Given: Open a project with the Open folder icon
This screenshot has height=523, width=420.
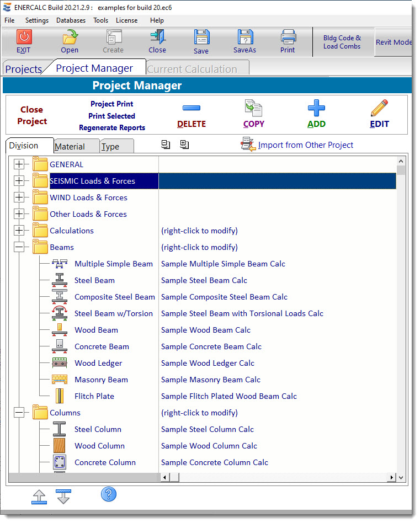Looking at the screenshot, I should click(x=70, y=38).
